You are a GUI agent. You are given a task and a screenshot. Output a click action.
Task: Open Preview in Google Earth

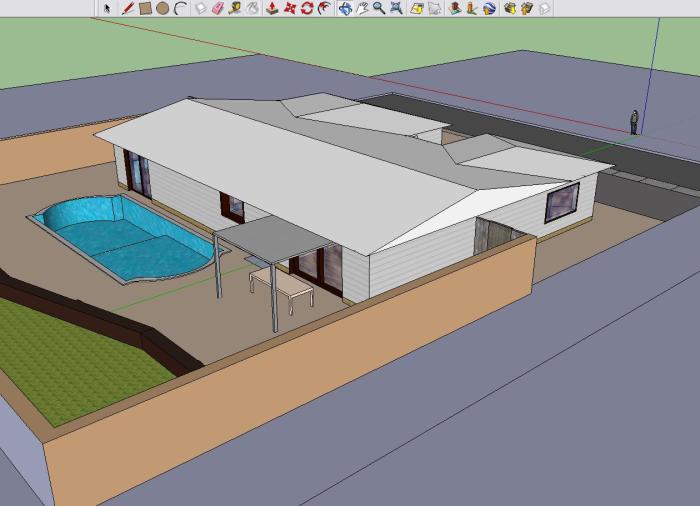pyautogui.click(x=489, y=8)
